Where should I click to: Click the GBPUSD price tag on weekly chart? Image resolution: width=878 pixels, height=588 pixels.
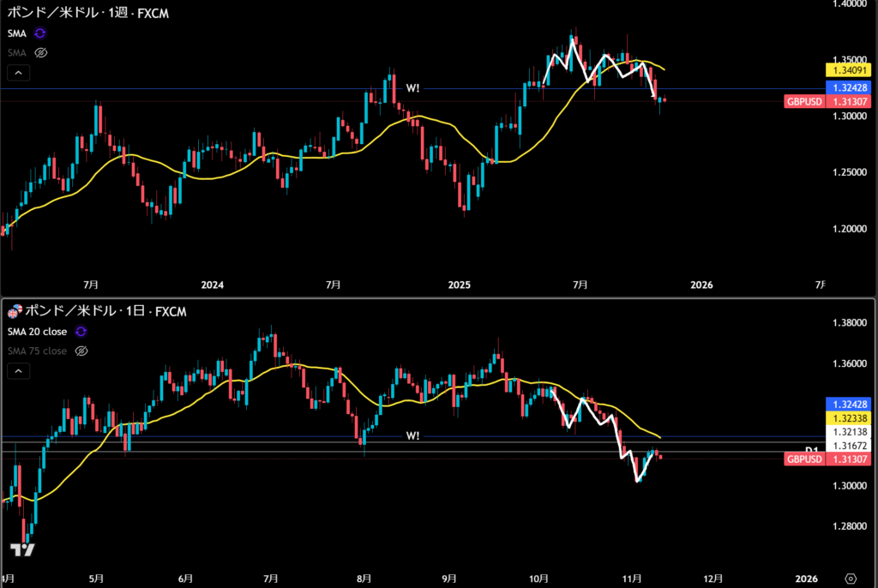803,101
